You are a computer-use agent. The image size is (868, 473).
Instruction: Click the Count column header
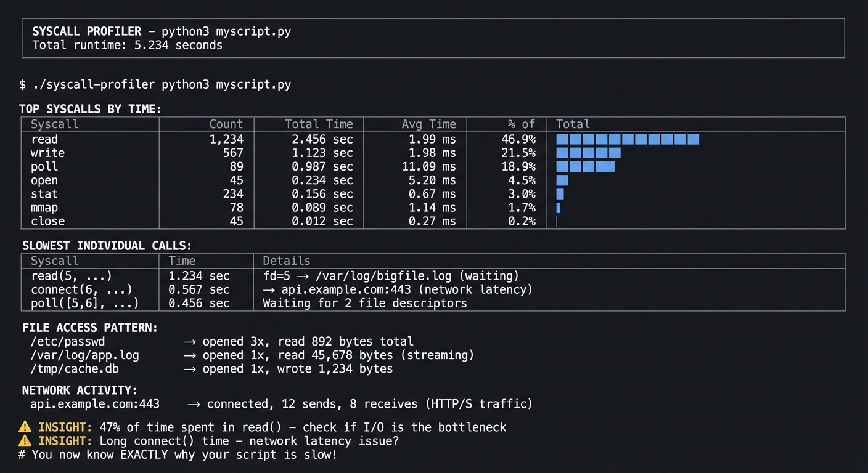(x=226, y=124)
